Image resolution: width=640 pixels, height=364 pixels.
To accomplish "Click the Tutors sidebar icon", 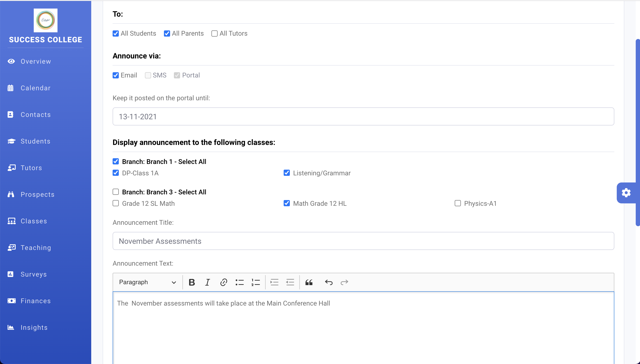I will tap(11, 168).
